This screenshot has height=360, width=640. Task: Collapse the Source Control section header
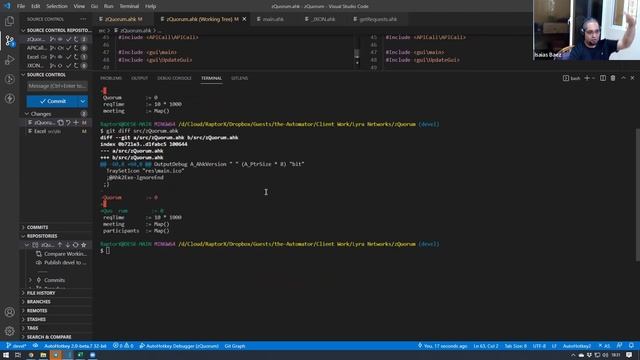coord(57,75)
